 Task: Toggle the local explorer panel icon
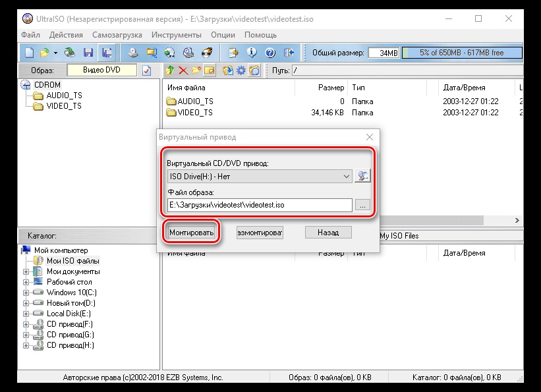[x=254, y=70]
